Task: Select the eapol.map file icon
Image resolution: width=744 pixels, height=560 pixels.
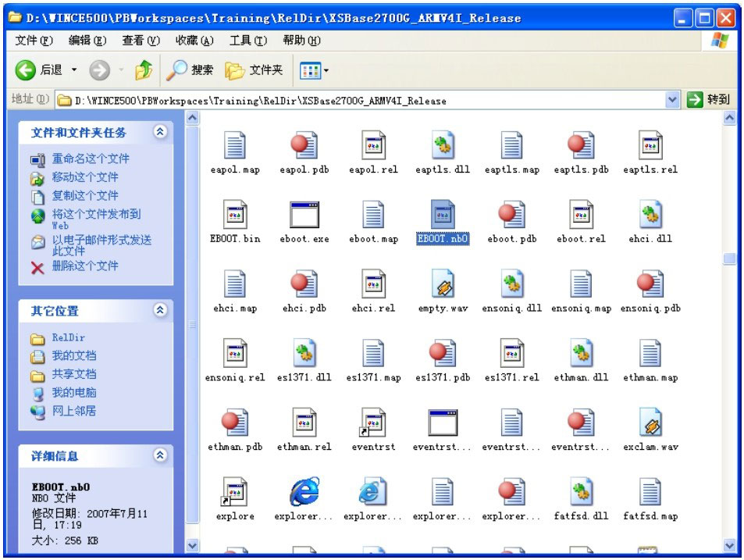Action: tap(235, 145)
